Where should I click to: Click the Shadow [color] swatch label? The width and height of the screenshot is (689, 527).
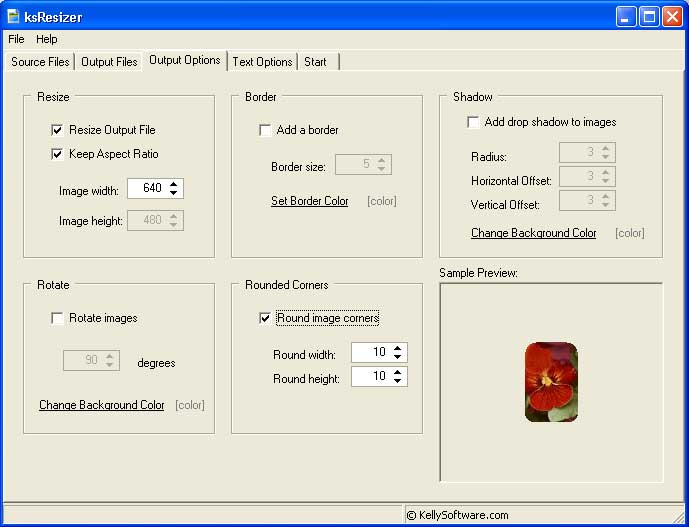(x=630, y=233)
